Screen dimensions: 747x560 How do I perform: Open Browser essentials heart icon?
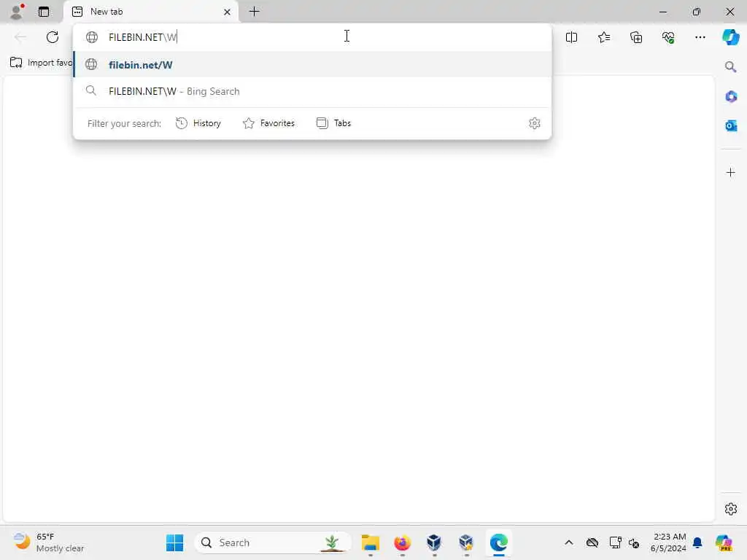(668, 37)
